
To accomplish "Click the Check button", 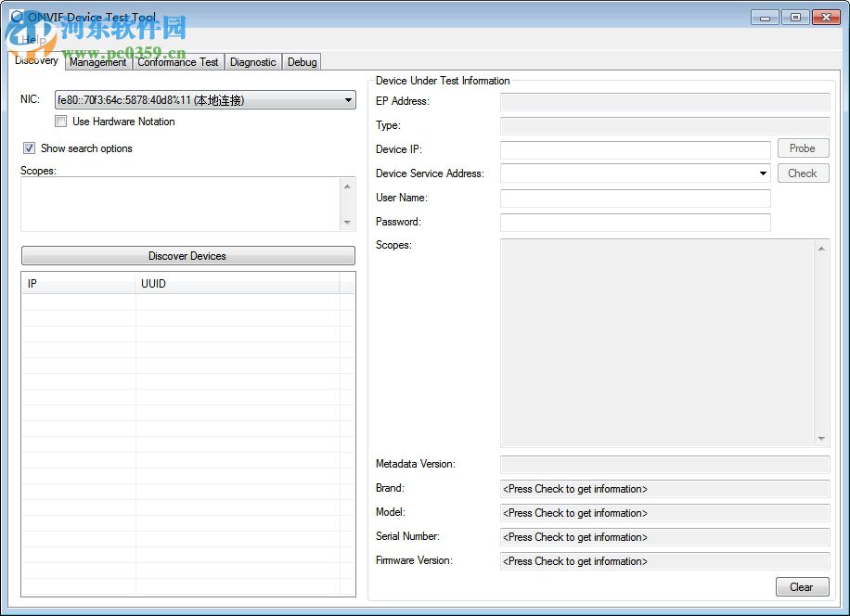I will pyautogui.click(x=802, y=173).
